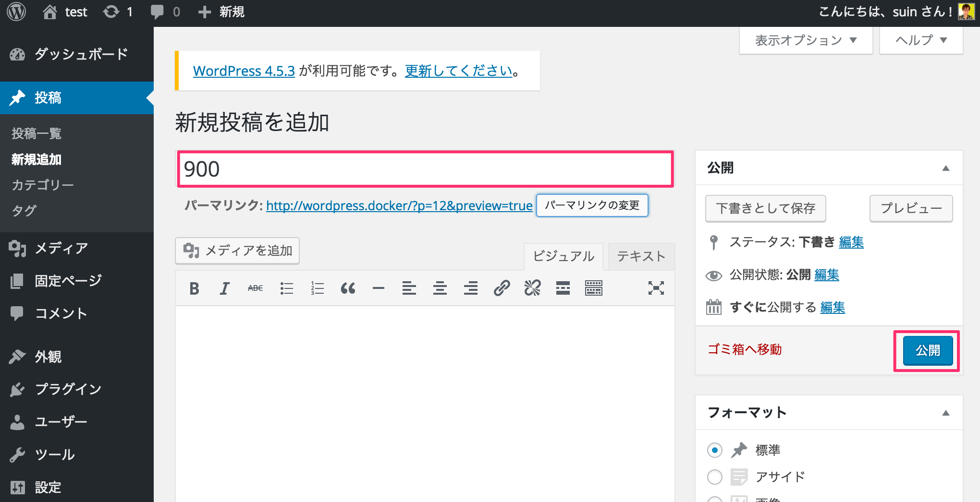Image resolution: width=980 pixels, height=502 pixels.
Task: Collapse the 公開 panel
Action: coord(945,168)
